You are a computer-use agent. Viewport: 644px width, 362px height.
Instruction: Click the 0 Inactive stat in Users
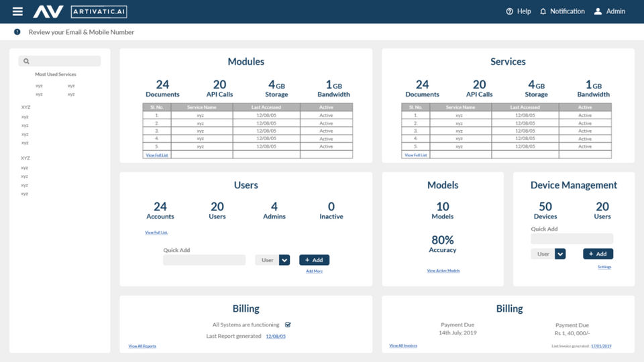(331, 210)
